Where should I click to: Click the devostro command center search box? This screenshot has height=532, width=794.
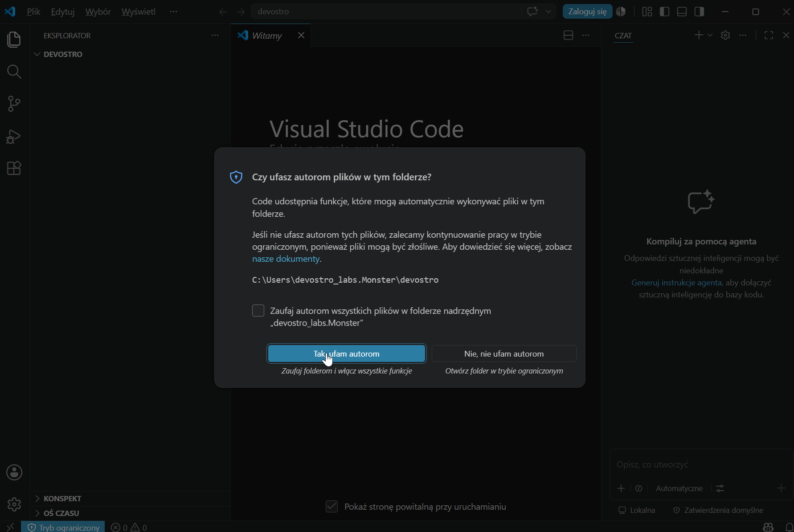pos(387,12)
